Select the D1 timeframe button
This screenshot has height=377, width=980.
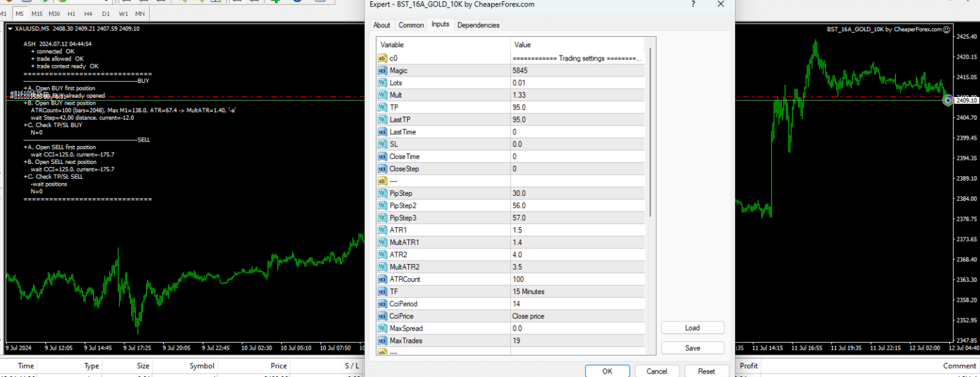click(x=105, y=14)
